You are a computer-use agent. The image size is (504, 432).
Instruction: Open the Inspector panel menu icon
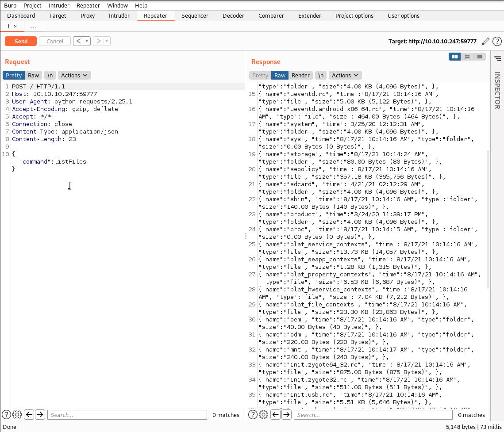[x=497, y=58]
